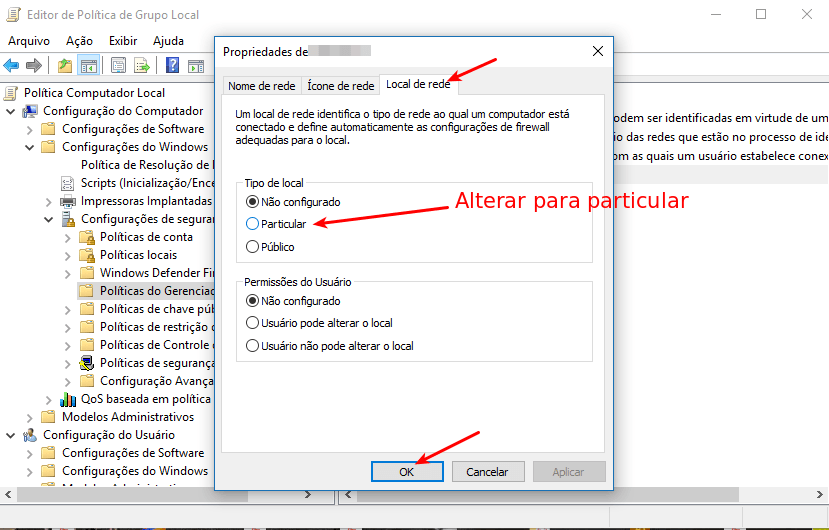Click the Cancelar button
This screenshot has width=829, height=530.
pyautogui.click(x=487, y=472)
